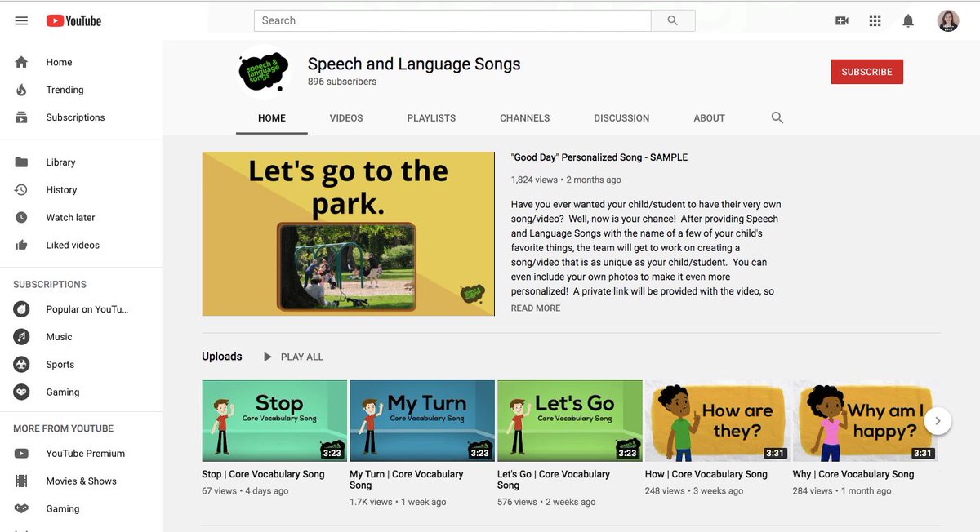Image resolution: width=980 pixels, height=532 pixels.
Task: Show next uploads with the arrow
Action: click(938, 421)
